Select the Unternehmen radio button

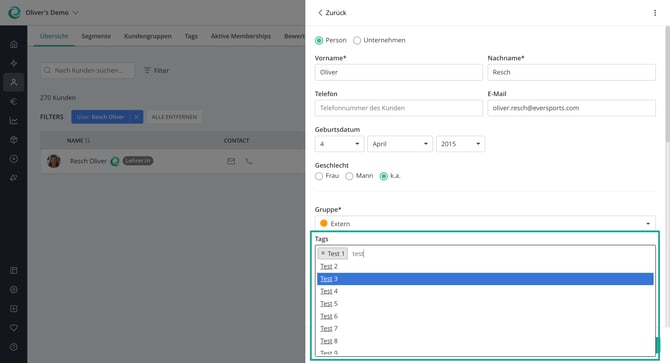point(357,41)
